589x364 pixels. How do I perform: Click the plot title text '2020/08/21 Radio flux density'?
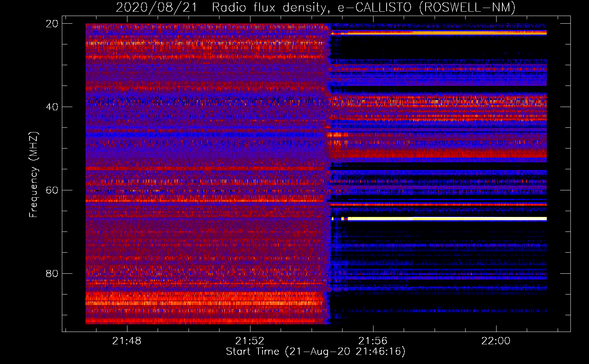tap(221, 7)
